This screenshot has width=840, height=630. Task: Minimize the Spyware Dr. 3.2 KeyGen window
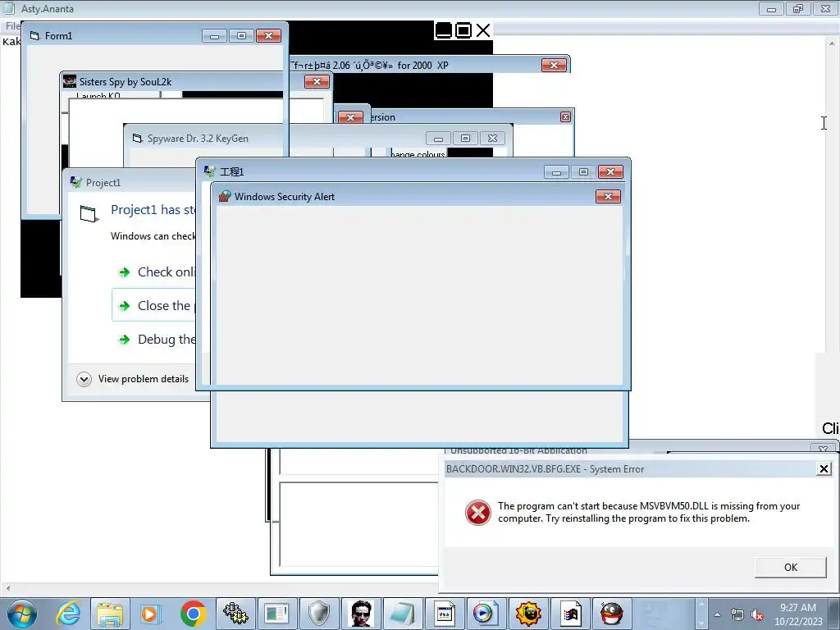coord(438,139)
